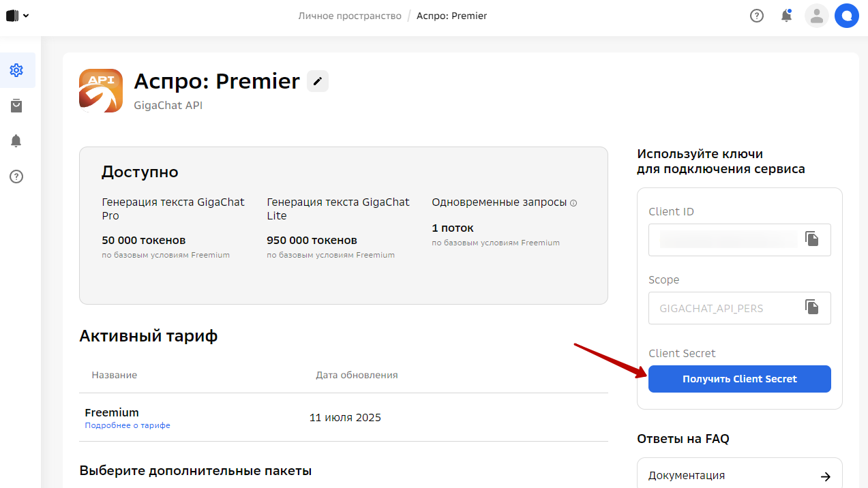Click the 1 поток value
Viewport: 868px width, 488px height.
[x=453, y=228]
